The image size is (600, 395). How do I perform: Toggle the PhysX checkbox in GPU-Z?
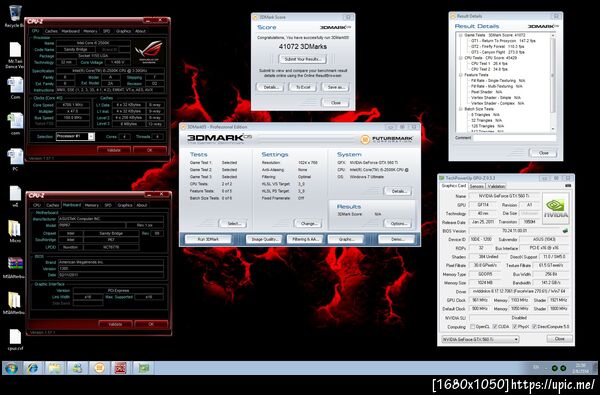pos(514,327)
